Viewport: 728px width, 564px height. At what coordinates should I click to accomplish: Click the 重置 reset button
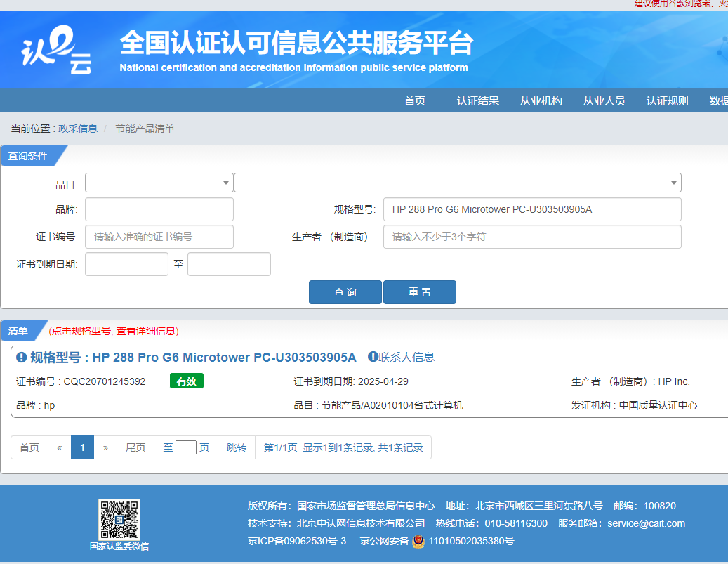pyautogui.click(x=420, y=292)
